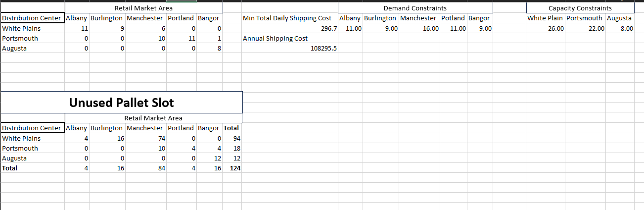Viewport: 644px width, 210px height.
Task: Click the grand total cell 124
Action: 232,168
